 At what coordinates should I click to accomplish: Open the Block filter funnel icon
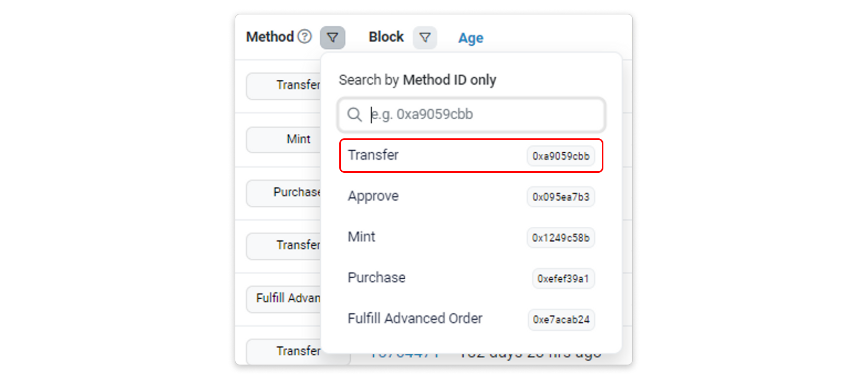pos(425,38)
